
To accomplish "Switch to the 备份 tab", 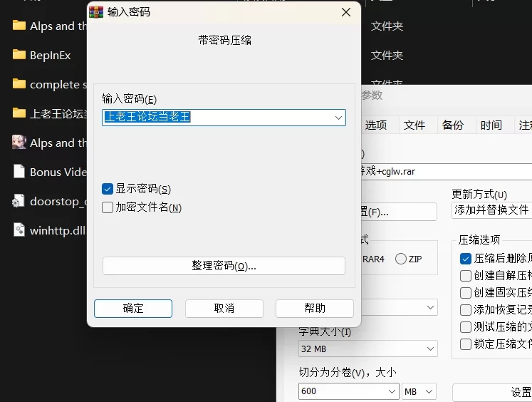I will pyautogui.click(x=453, y=125).
